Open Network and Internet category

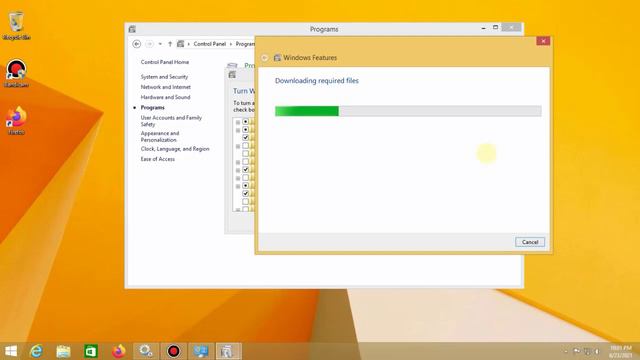(165, 87)
